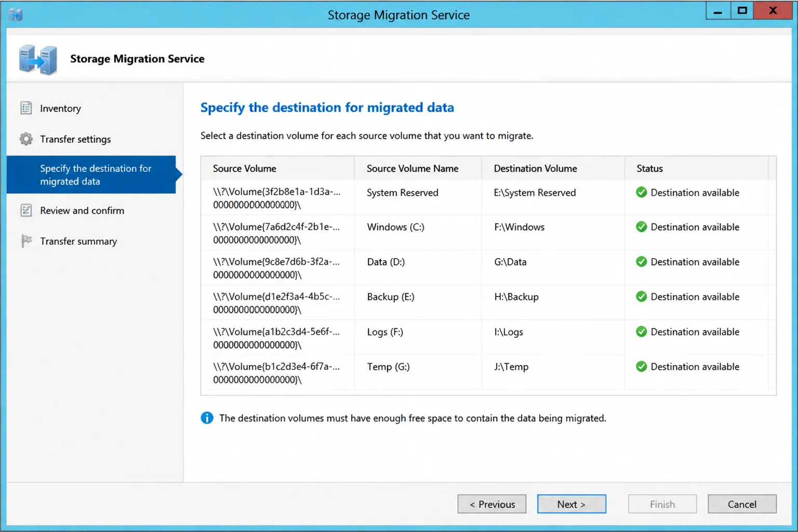Screen dimensions: 798x532
Task: Select the Windows (C:) volume name cell
Action: pos(418,232)
